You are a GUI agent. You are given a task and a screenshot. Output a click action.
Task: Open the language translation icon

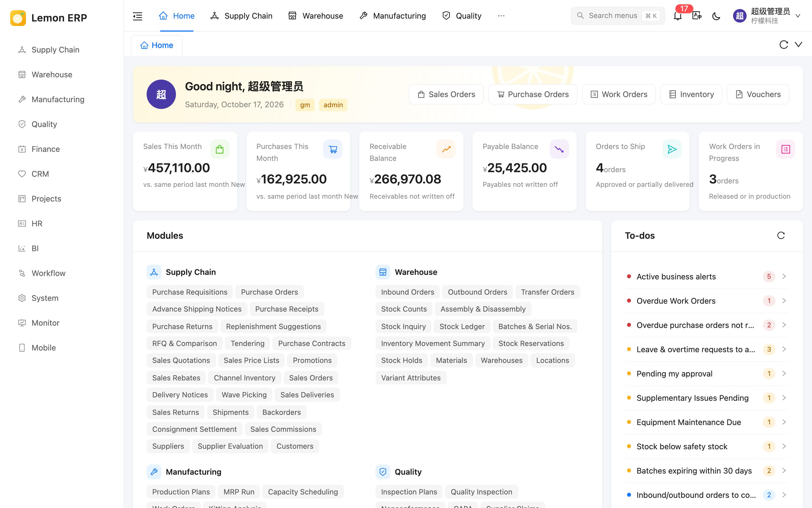(x=697, y=16)
